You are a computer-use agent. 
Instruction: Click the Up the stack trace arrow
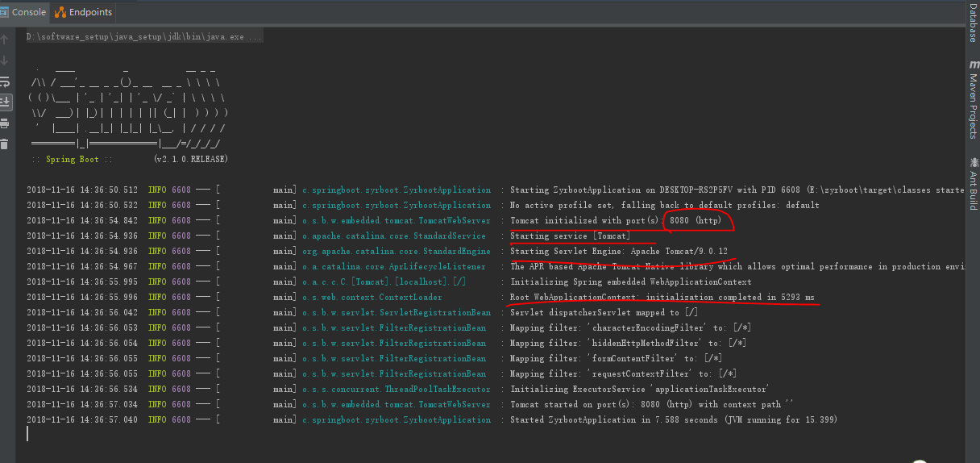coord(4,40)
